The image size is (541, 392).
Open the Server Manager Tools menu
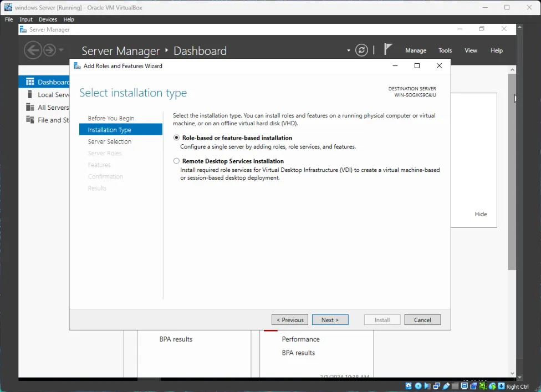click(445, 50)
